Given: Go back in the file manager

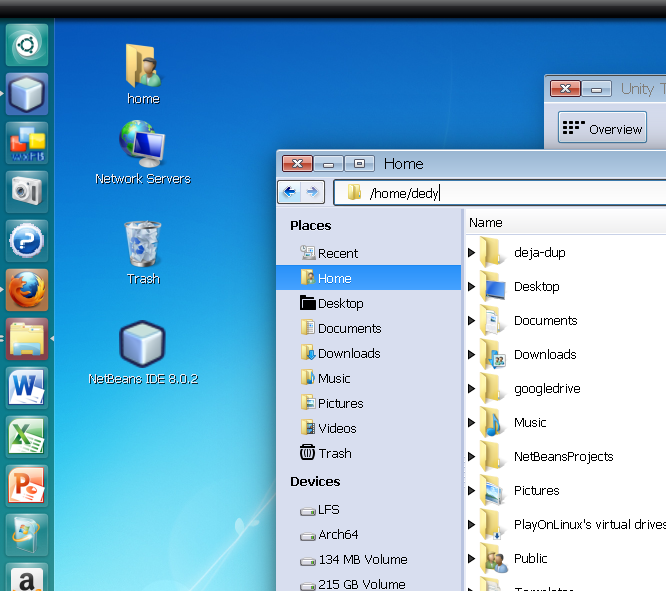Looking at the screenshot, I should (x=290, y=192).
